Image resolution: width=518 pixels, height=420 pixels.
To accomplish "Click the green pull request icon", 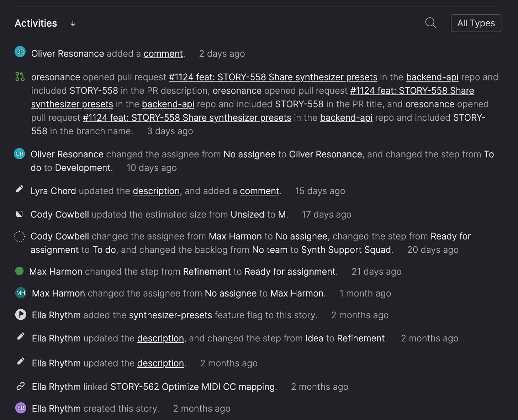I will click(x=20, y=77).
